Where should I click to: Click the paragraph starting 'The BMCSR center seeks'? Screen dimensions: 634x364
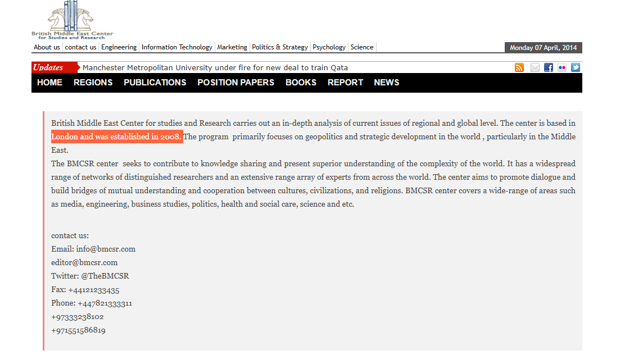coord(314,184)
